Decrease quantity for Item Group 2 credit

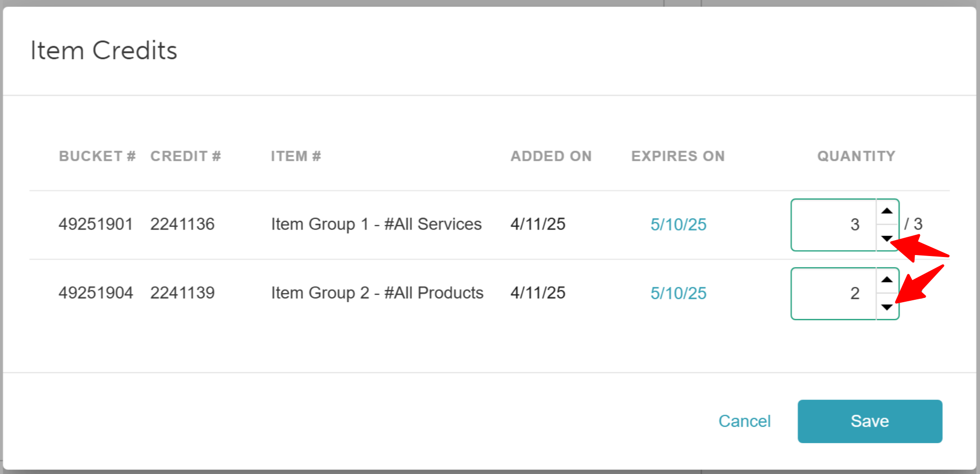[887, 307]
